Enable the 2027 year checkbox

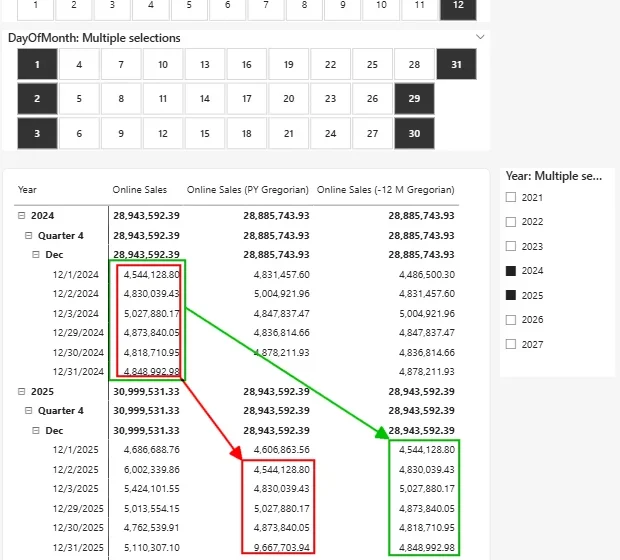(511, 344)
